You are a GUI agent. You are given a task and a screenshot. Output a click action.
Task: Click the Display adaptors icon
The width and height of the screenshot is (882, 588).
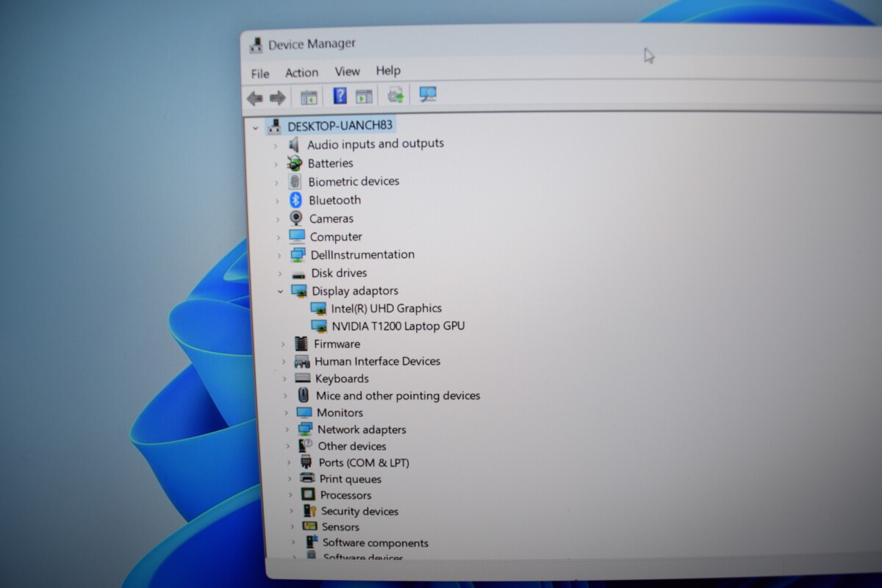pos(299,291)
